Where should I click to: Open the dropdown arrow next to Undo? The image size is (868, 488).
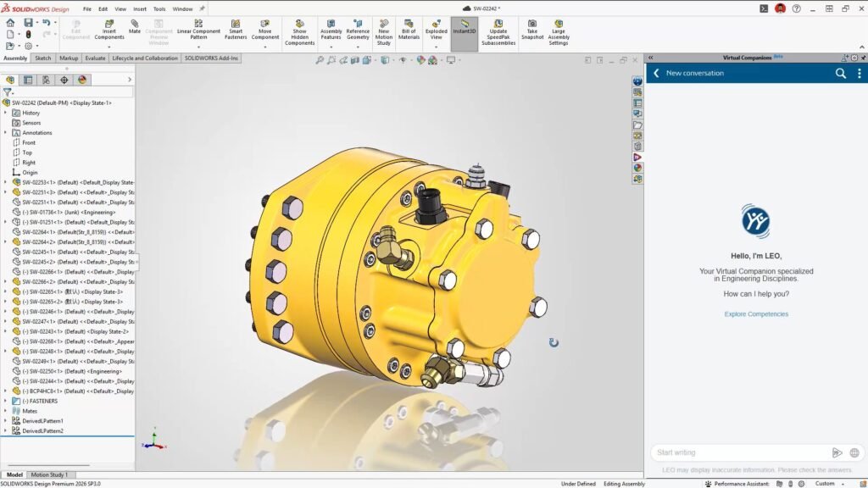point(55,23)
